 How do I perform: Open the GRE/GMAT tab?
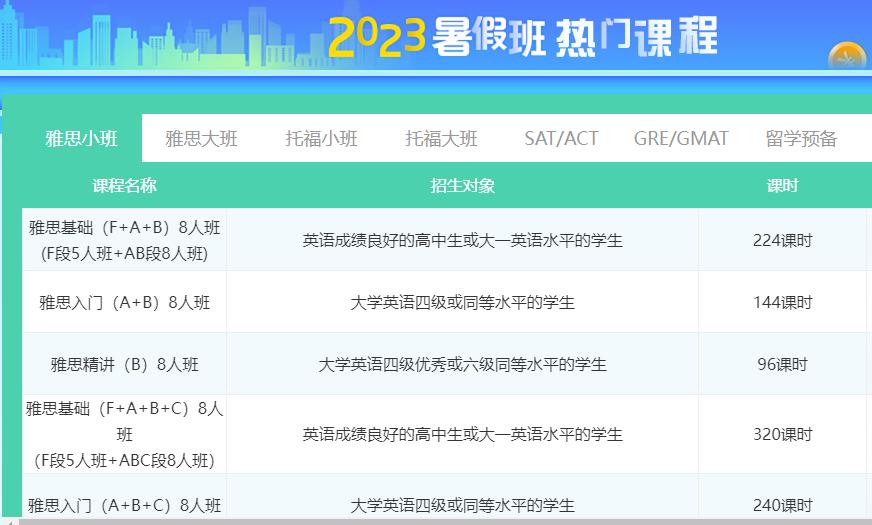[x=681, y=138]
